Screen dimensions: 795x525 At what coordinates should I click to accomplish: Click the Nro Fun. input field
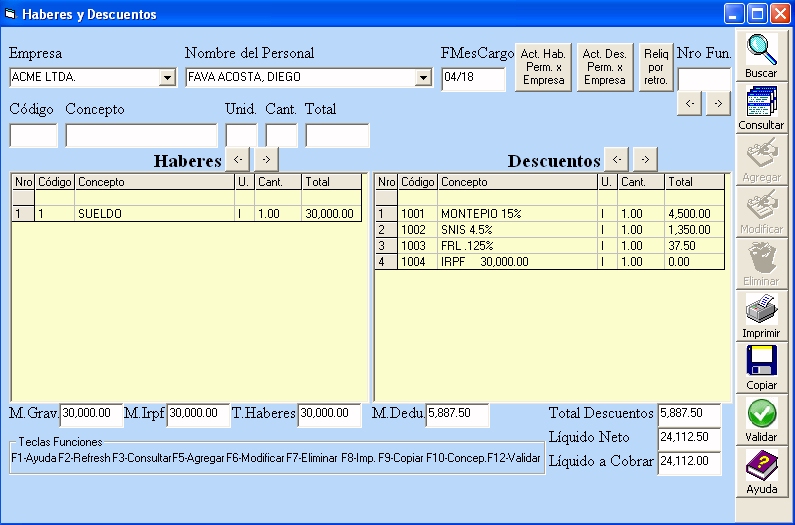pos(704,79)
